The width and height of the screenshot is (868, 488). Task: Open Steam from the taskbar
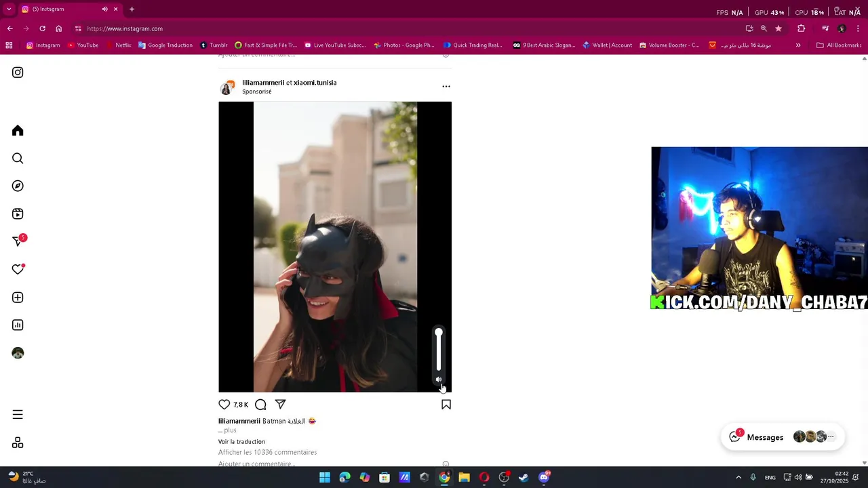pos(524,477)
